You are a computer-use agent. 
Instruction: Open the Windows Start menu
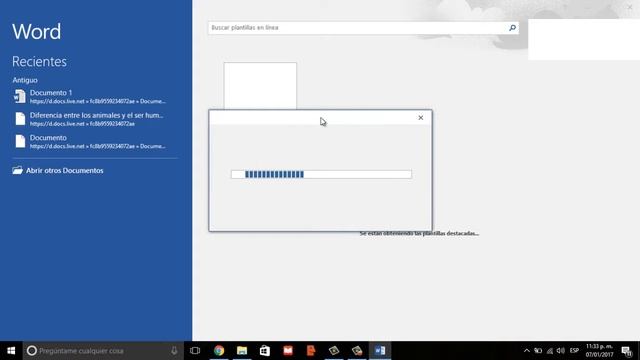click(x=11, y=351)
